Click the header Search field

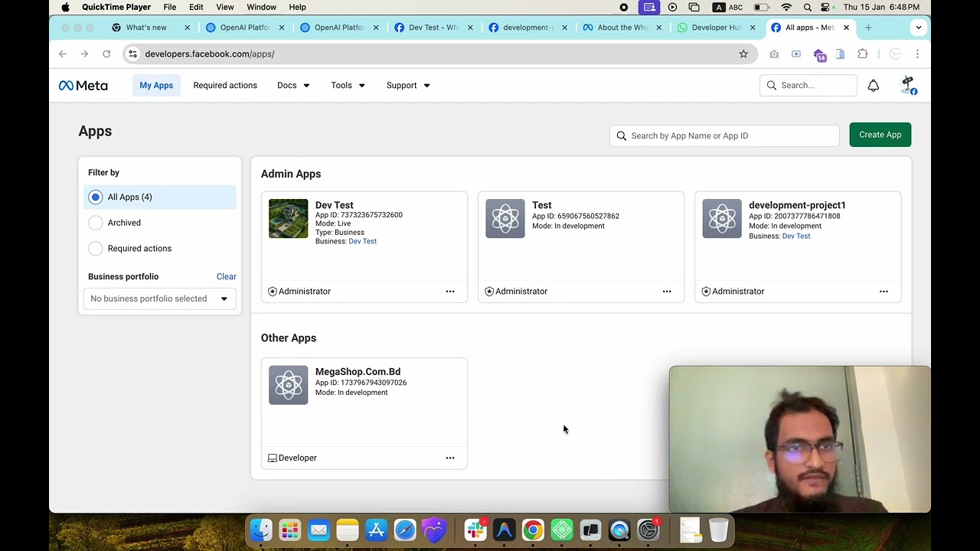(808, 86)
